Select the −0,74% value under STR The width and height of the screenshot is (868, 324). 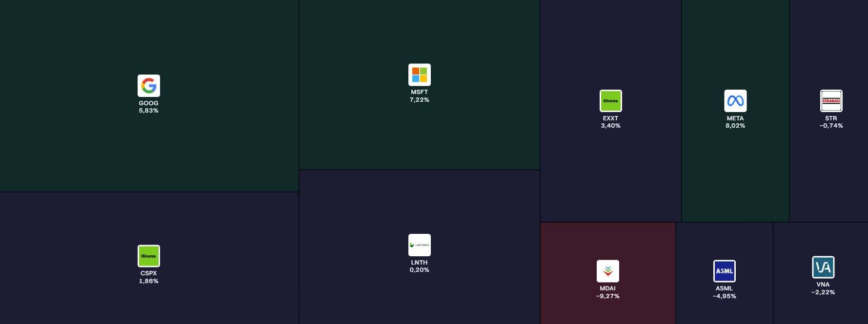point(831,126)
